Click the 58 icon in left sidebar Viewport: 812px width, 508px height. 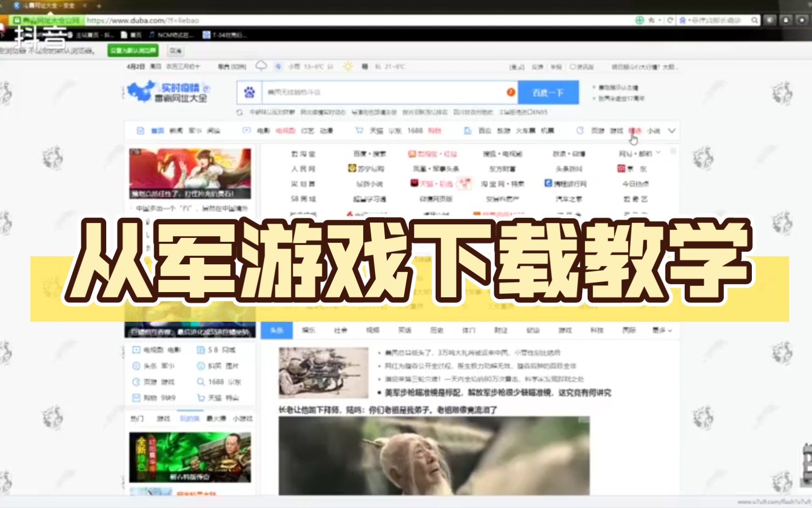click(201, 350)
